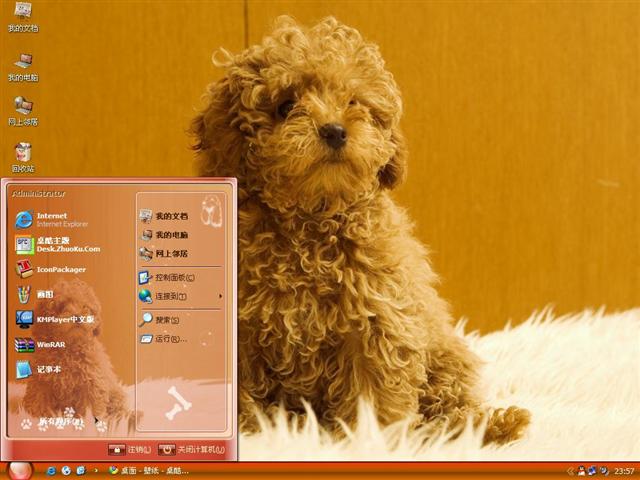Click the tray icon next to the clock

click(604, 471)
